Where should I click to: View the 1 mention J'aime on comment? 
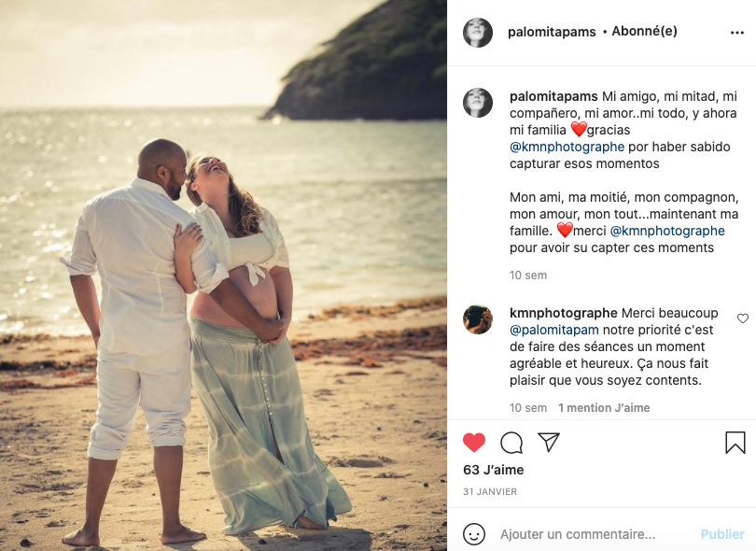tap(604, 408)
